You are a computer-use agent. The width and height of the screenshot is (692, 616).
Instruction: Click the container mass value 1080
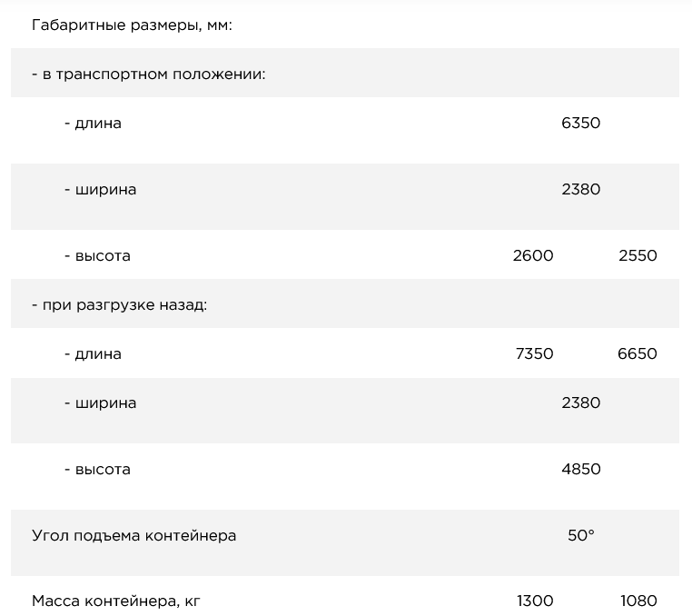point(638,601)
